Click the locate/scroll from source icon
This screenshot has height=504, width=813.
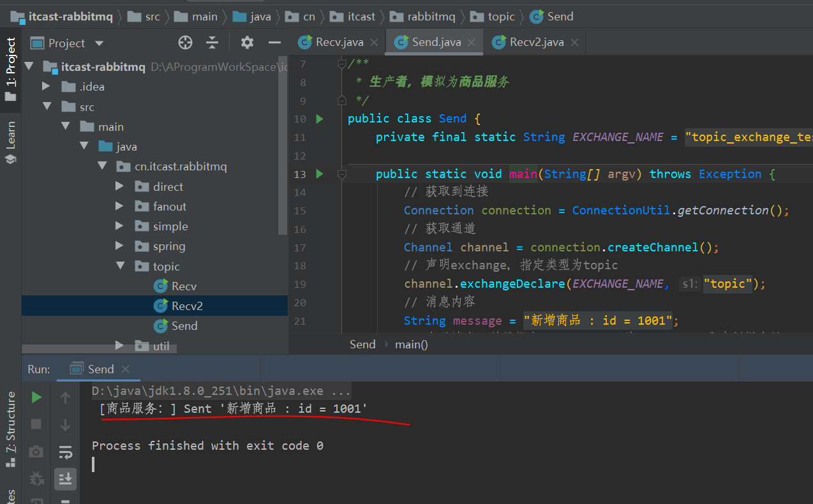185,43
